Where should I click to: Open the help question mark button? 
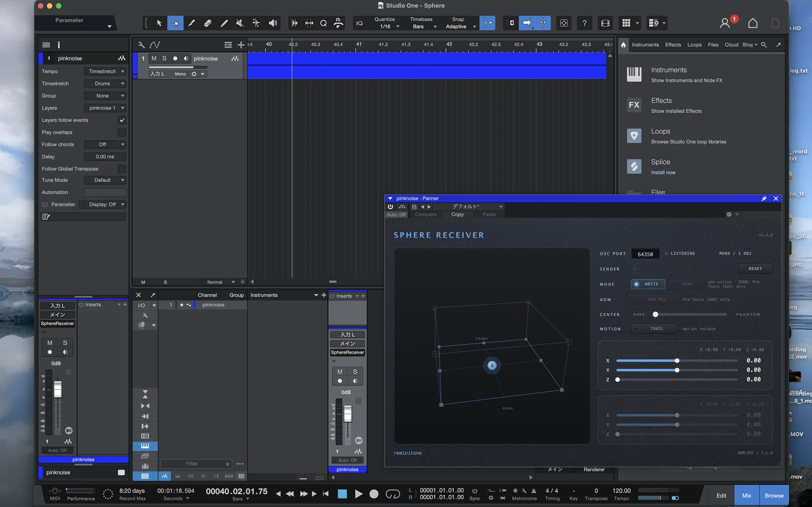(584, 23)
